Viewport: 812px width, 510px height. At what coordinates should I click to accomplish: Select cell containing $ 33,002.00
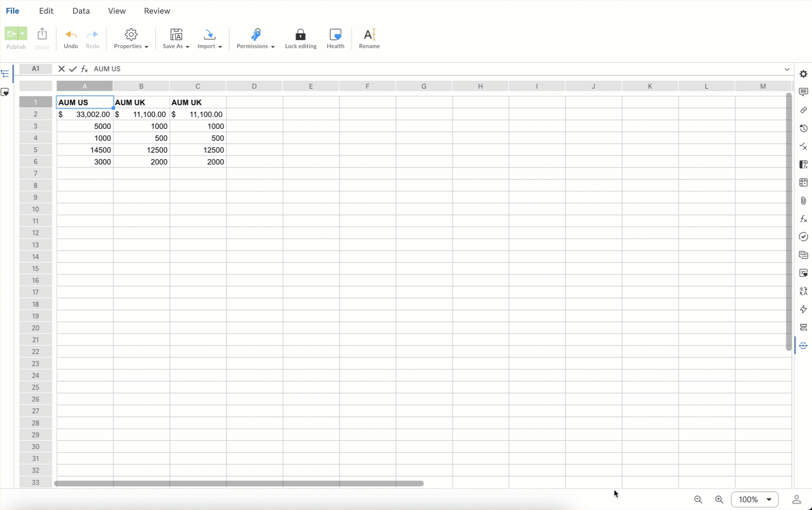(85, 115)
